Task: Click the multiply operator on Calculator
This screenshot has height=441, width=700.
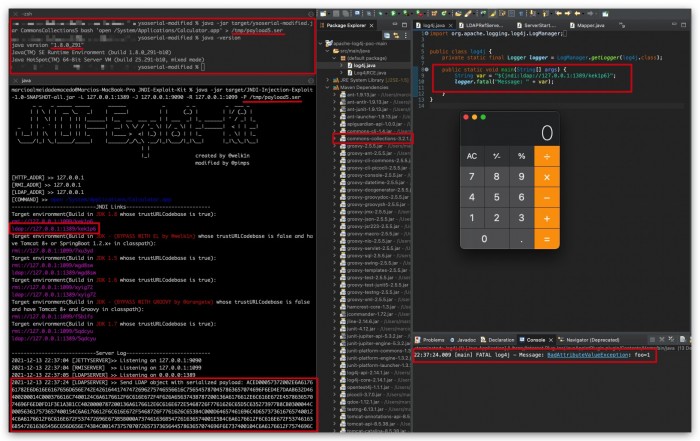Action: point(547,177)
